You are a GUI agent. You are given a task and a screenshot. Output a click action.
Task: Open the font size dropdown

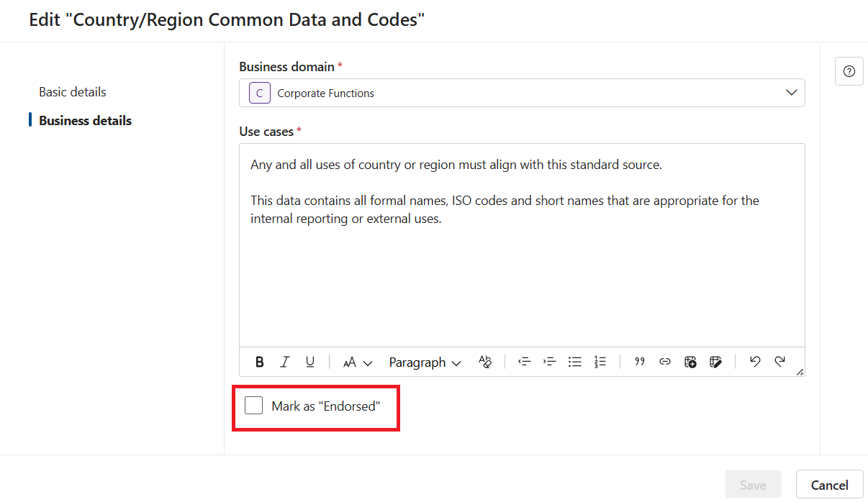click(358, 362)
